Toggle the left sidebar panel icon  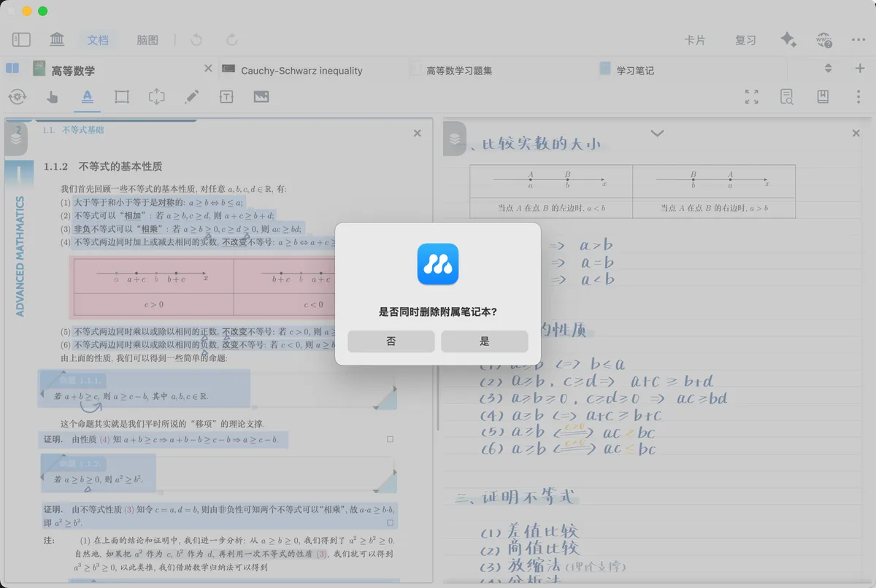21,40
